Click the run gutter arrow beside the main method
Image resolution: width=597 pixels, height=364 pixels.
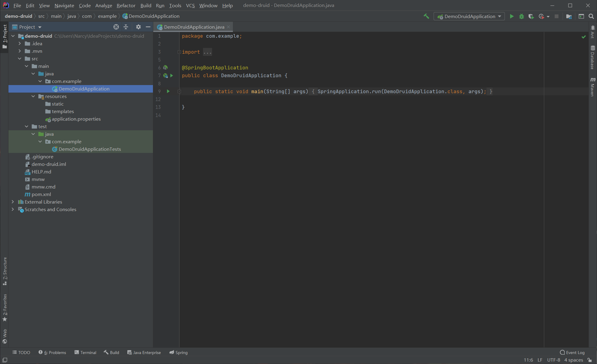point(168,91)
